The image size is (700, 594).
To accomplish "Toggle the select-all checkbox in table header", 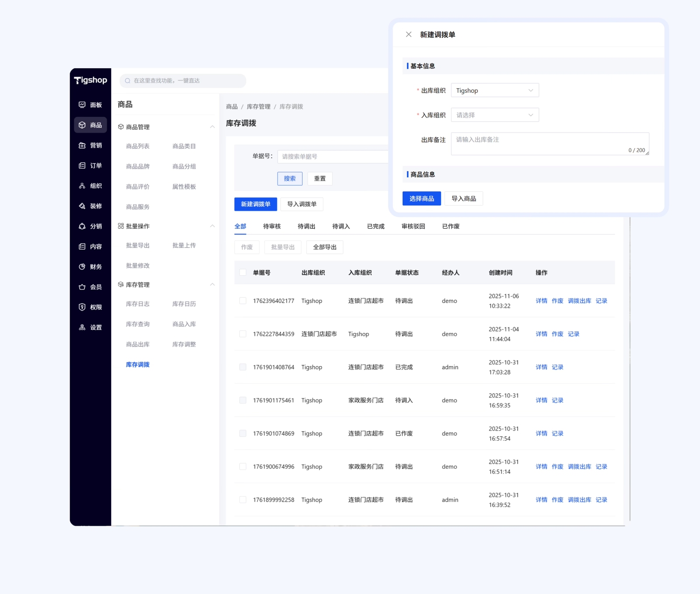I will [x=243, y=273].
